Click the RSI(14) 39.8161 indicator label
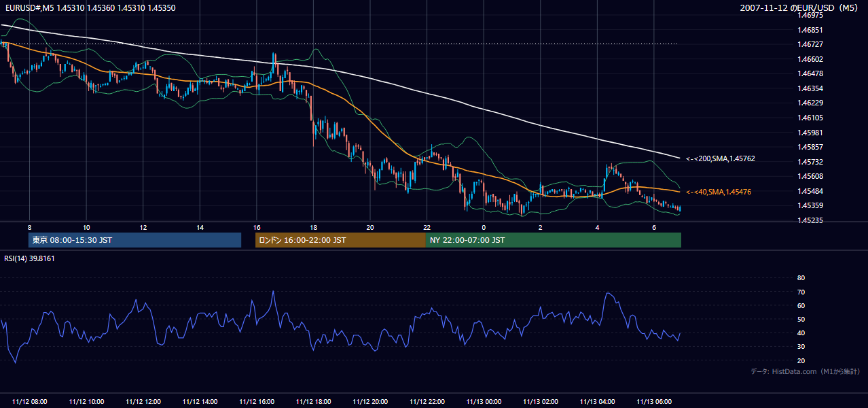868x408 pixels. tap(29, 258)
